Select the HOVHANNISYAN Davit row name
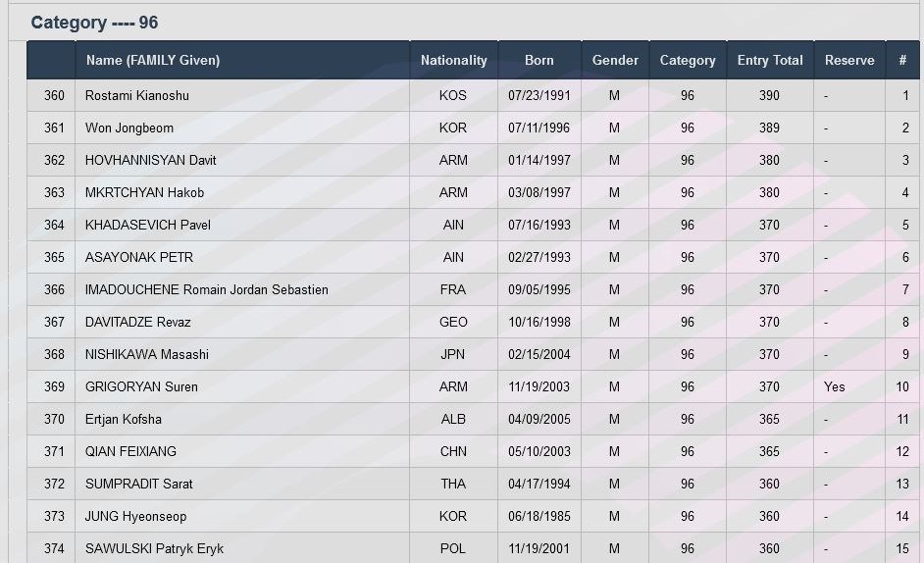 [x=151, y=161]
